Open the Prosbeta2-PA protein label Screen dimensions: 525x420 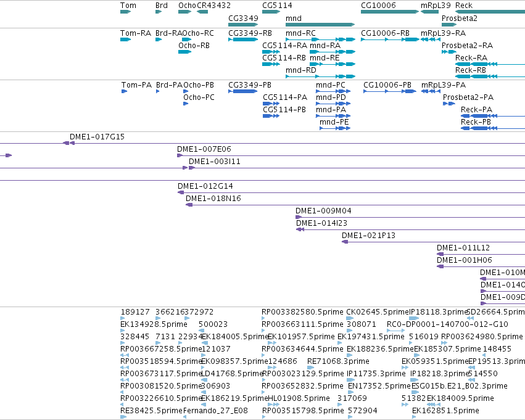(x=468, y=97)
